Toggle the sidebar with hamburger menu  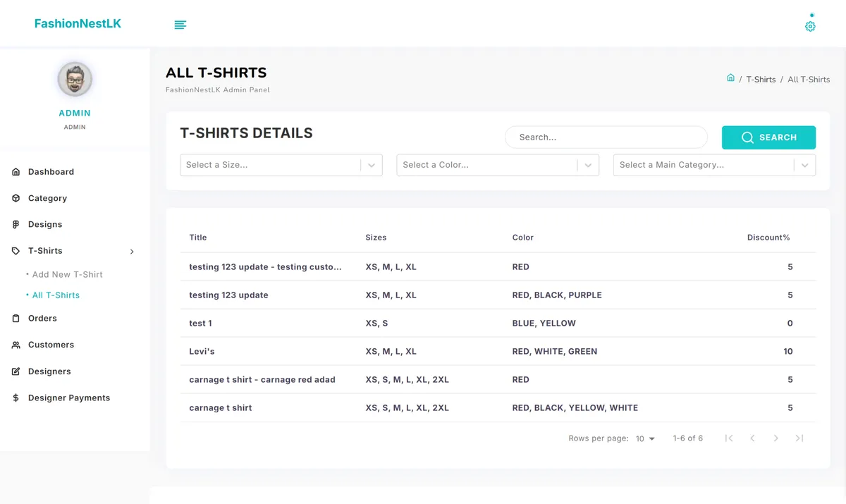180,24
